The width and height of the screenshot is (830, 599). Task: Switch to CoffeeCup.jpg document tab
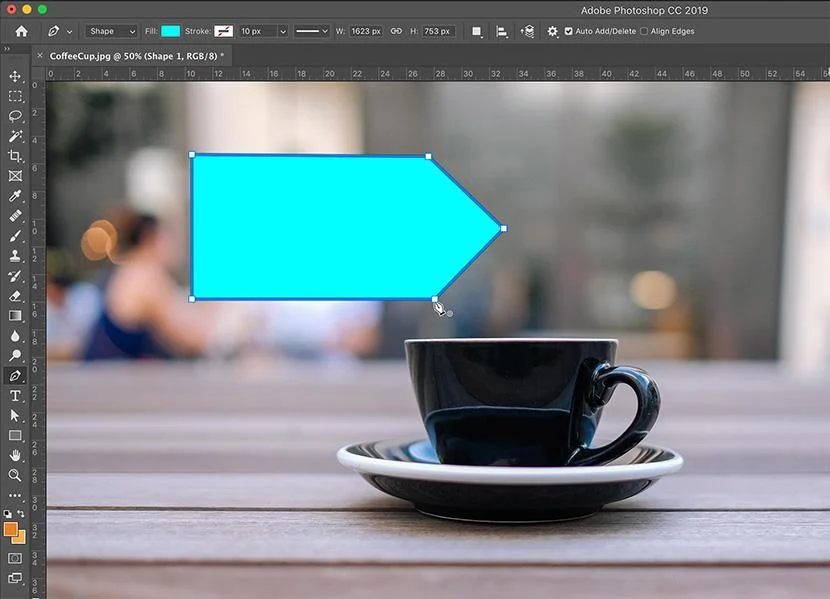coord(137,56)
